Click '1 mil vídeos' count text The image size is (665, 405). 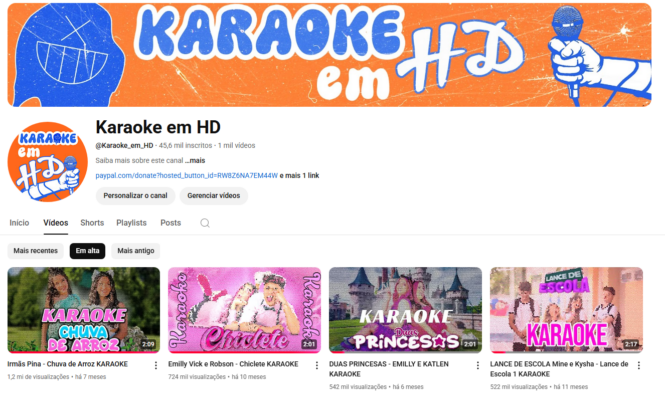(x=237, y=145)
